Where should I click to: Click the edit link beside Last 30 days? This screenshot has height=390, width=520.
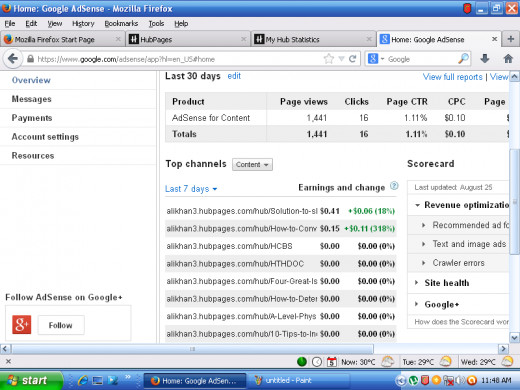pos(234,76)
